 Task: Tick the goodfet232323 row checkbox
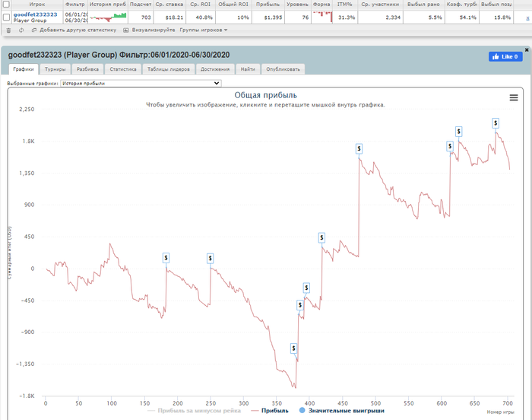pos(6,17)
